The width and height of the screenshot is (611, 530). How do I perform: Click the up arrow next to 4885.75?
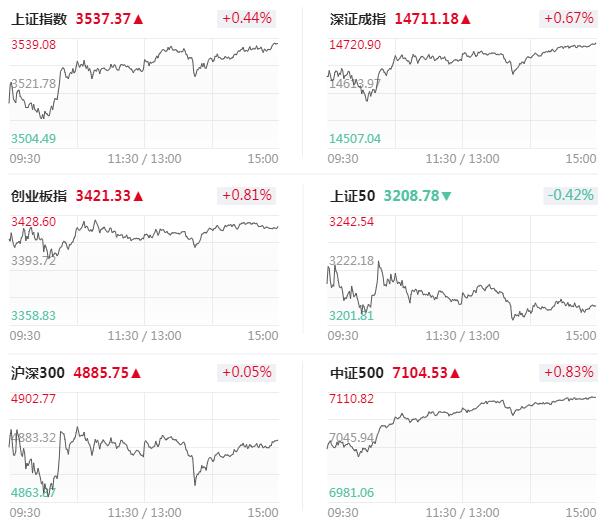pos(136,373)
